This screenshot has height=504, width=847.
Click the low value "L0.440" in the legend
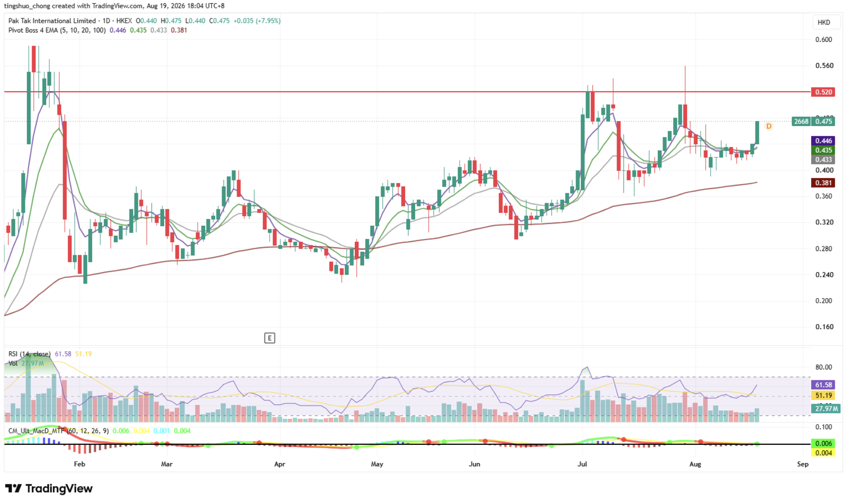(x=195, y=21)
